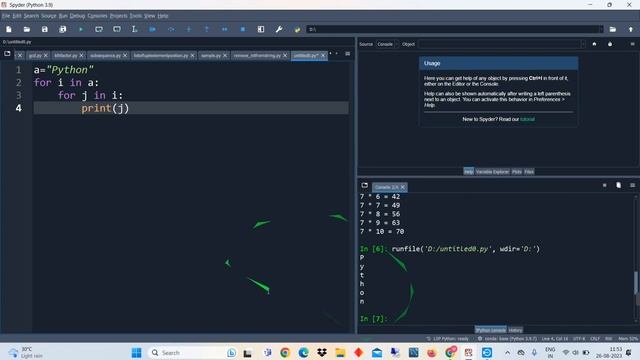
Task: Open the Tools menu
Action: click(x=136, y=16)
